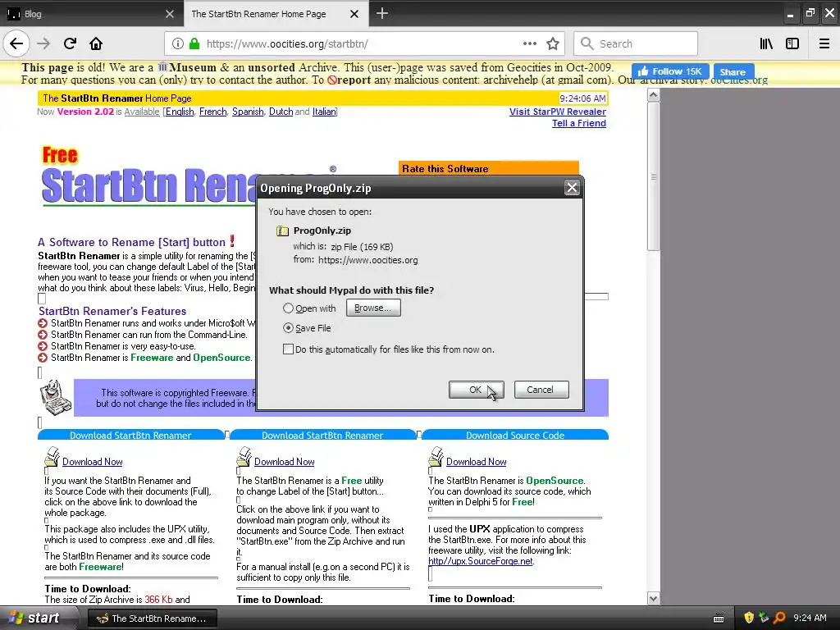Confirm download with OK button
The image size is (840, 630).
pos(477,390)
